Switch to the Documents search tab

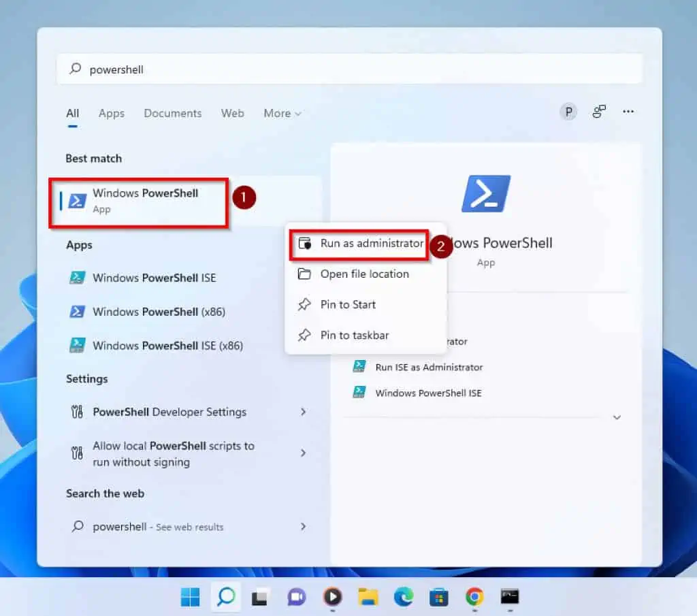[x=172, y=113]
